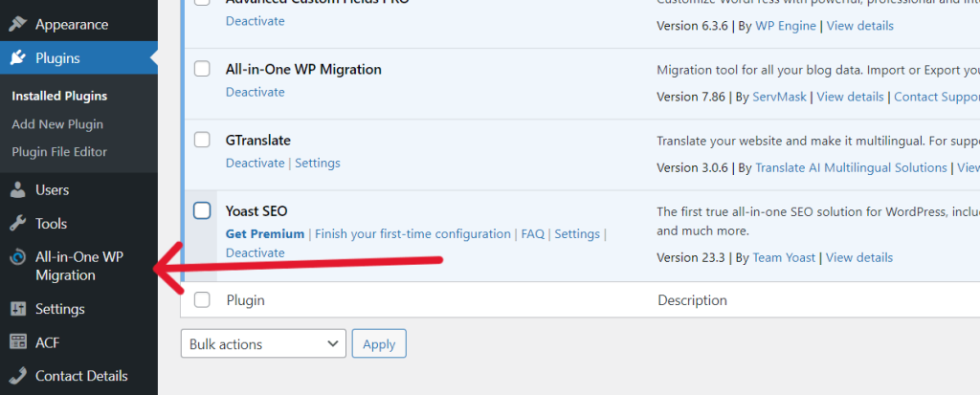Open Translate AI Multilingual Solutions link
Screen dimensions: 980x395
click(x=851, y=167)
